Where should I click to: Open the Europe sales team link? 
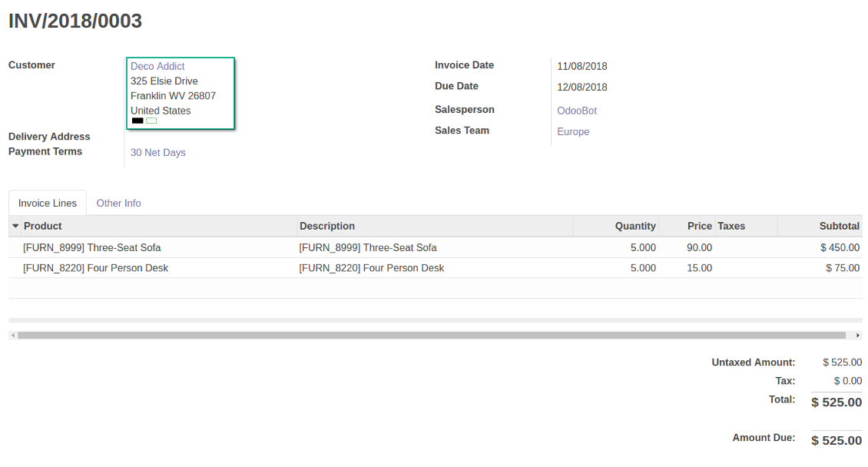coord(573,131)
